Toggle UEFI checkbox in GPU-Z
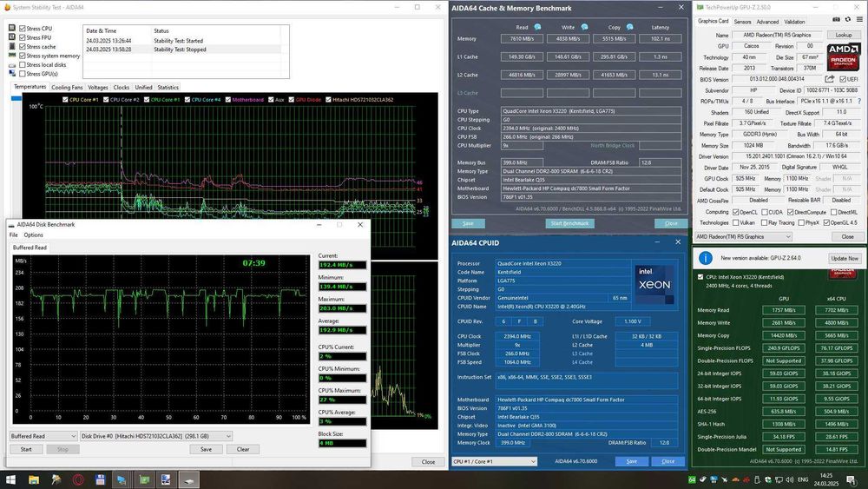The image size is (868, 489). (843, 79)
